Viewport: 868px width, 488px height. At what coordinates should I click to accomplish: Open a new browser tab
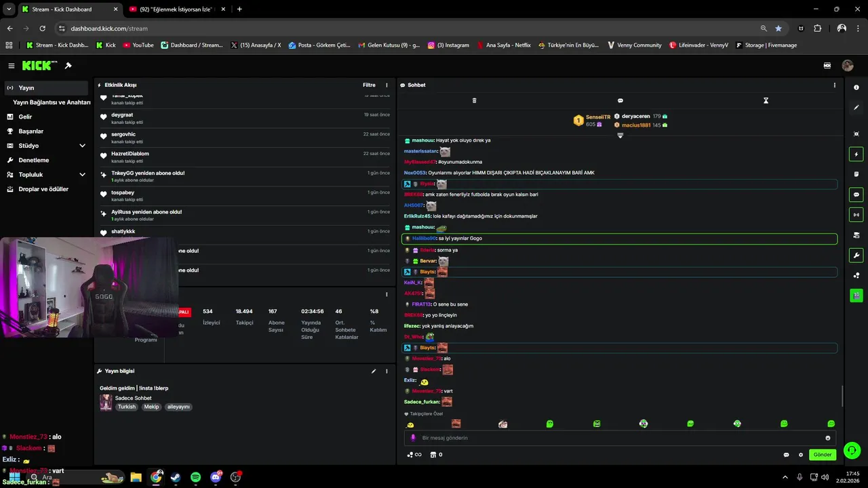(x=239, y=9)
